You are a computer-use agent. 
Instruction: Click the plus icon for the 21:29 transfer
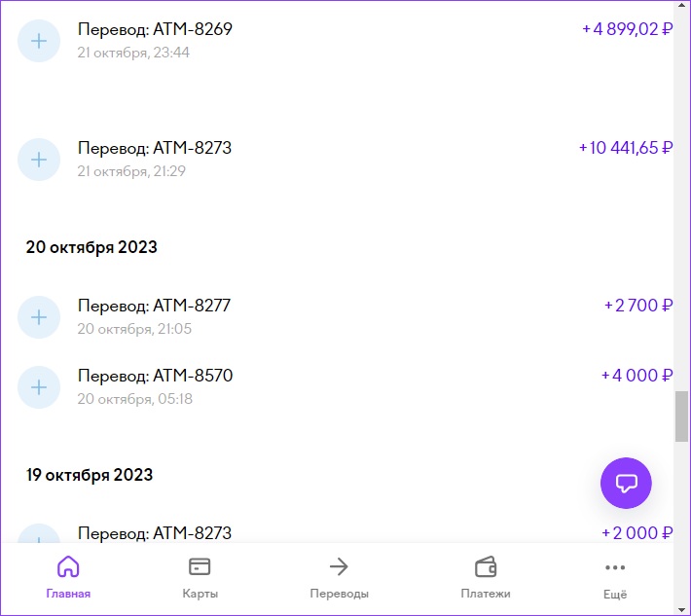point(39,160)
